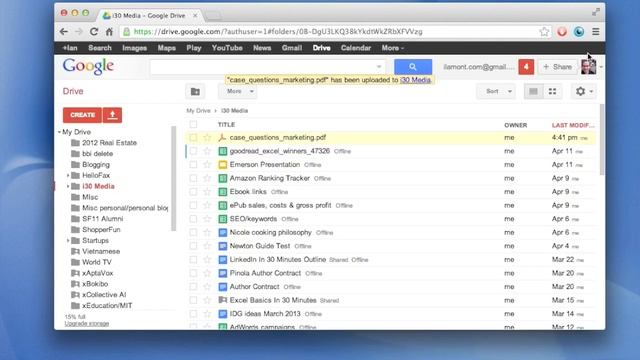Click the browser reload icon
This screenshot has width=640, height=360.
point(94,32)
